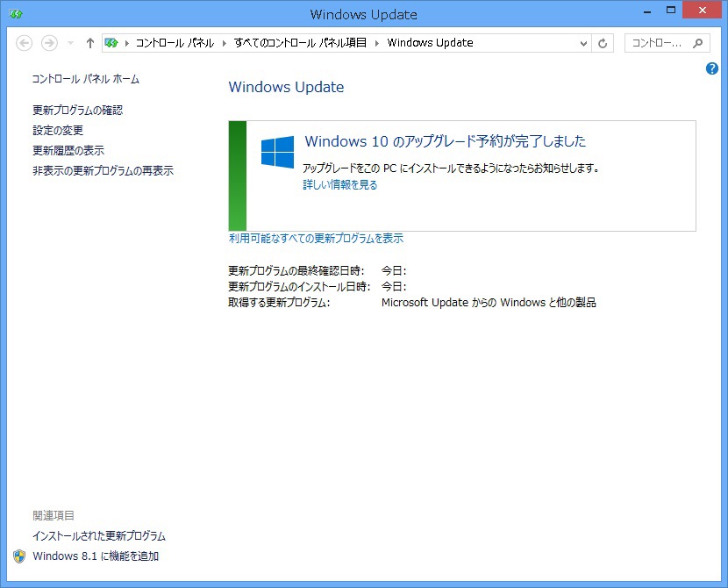The width and height of the screenshot is (728, 588).
Task: Click the Forward navigation arrow
Action: (49, 43)
